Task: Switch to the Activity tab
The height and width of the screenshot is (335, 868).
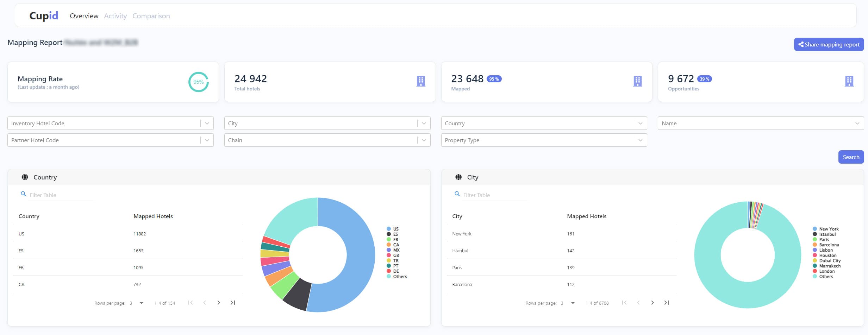Action: 115,16
